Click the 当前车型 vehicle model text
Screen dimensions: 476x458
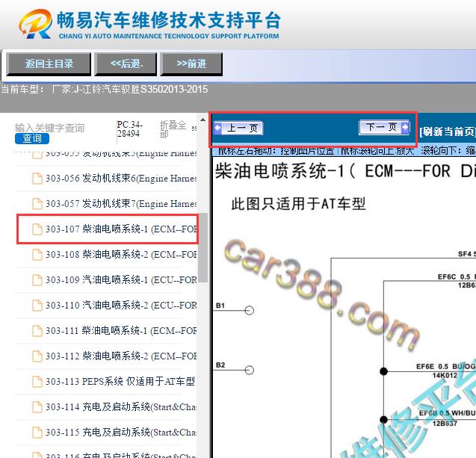point(105,89)
